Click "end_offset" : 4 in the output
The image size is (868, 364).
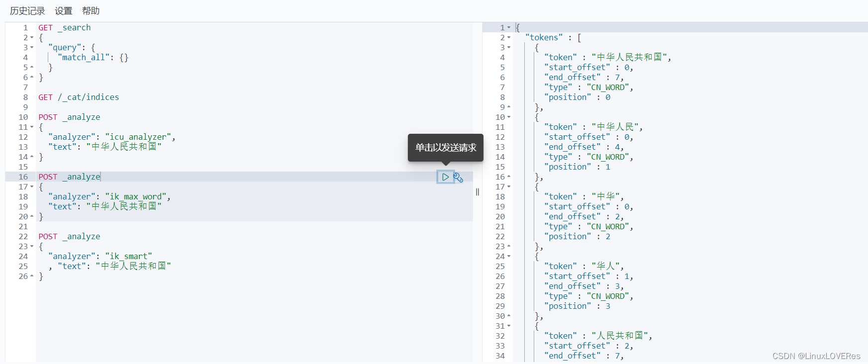584,147
